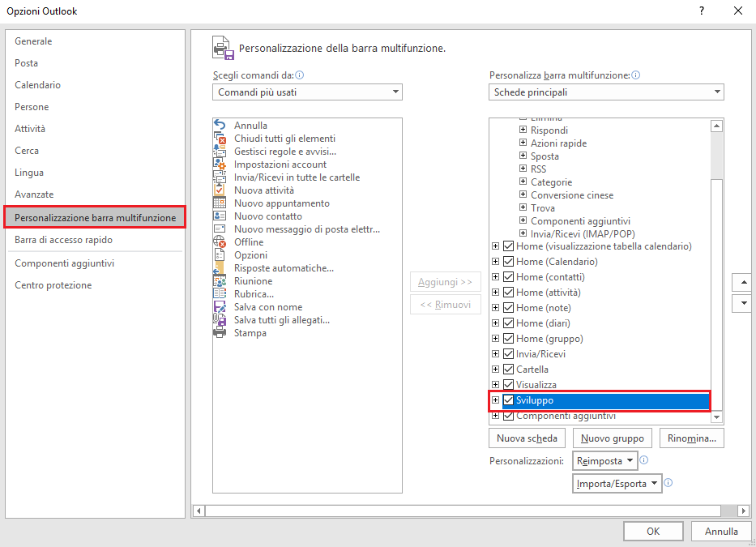This screenshot has height=547, width=756.
Task: Click the Invia/Ricevi in tutte le cartelle icon
Action: (x=220, y=177)
